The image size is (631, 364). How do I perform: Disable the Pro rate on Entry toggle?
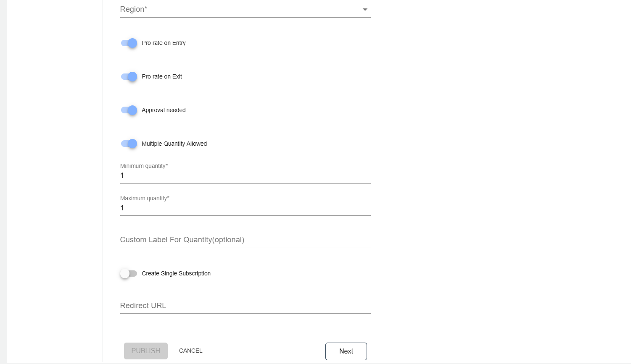tap(129, 43)
